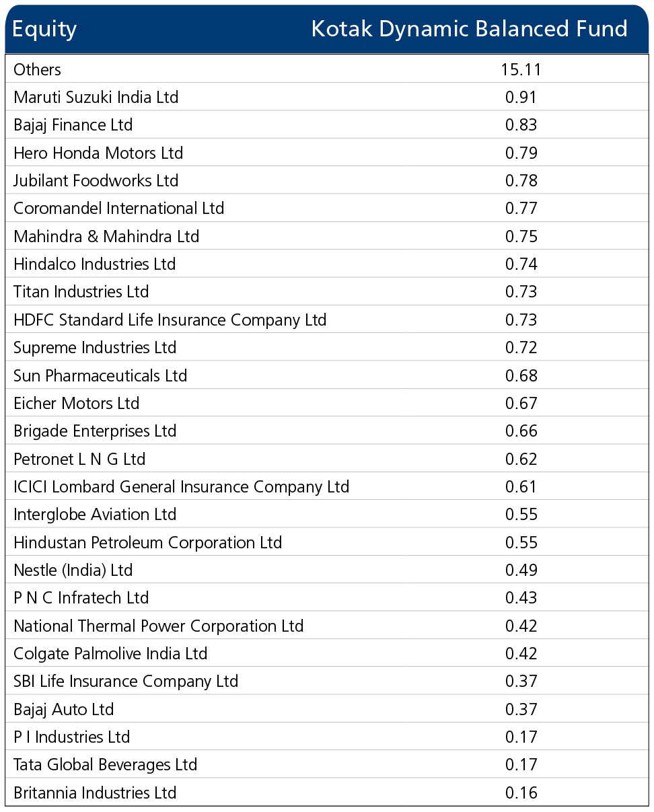The height and width of the screenshot is (812, 654).
Task: Select Sun Pharmaceuticals Ltd row
Action: coord(327,375)
